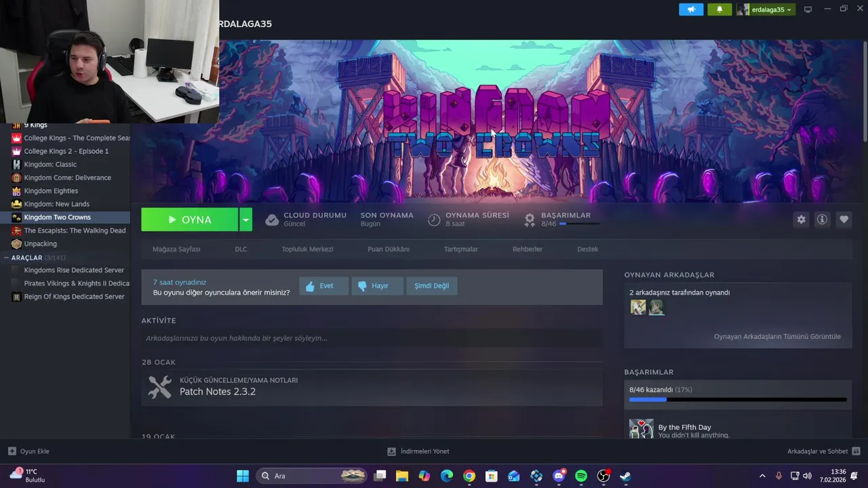This screenshot has width=868, height=488.
Task: Open Discord from the taskbar
Action: [x=559, y=476]
